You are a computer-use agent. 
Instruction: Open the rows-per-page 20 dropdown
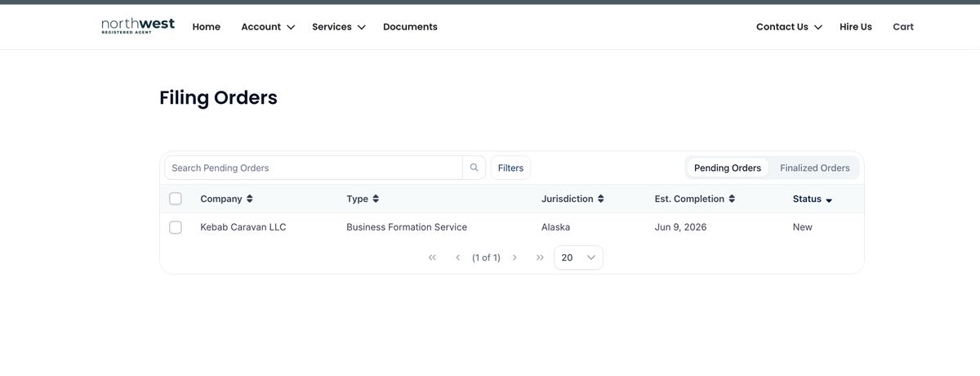pyautogui.click(x=578, y=257)
